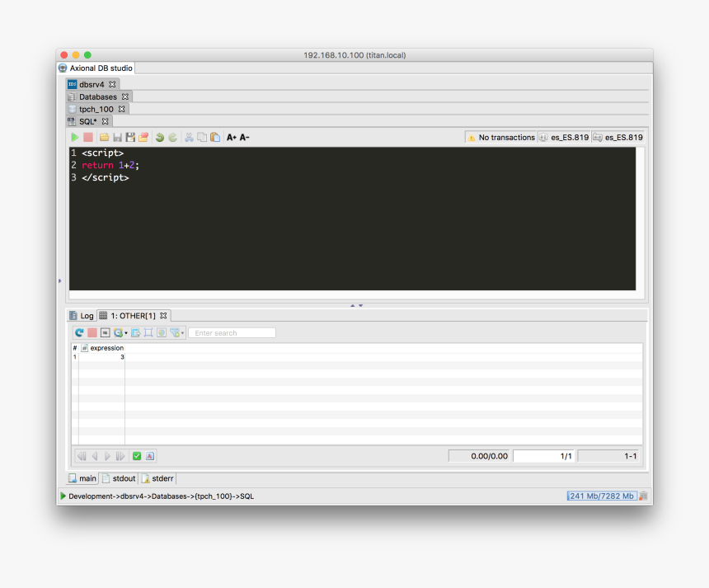This screenshot has height=588, width=709.
Task: Undo the last edit in the SQL editor
Action: click(160, 138)
